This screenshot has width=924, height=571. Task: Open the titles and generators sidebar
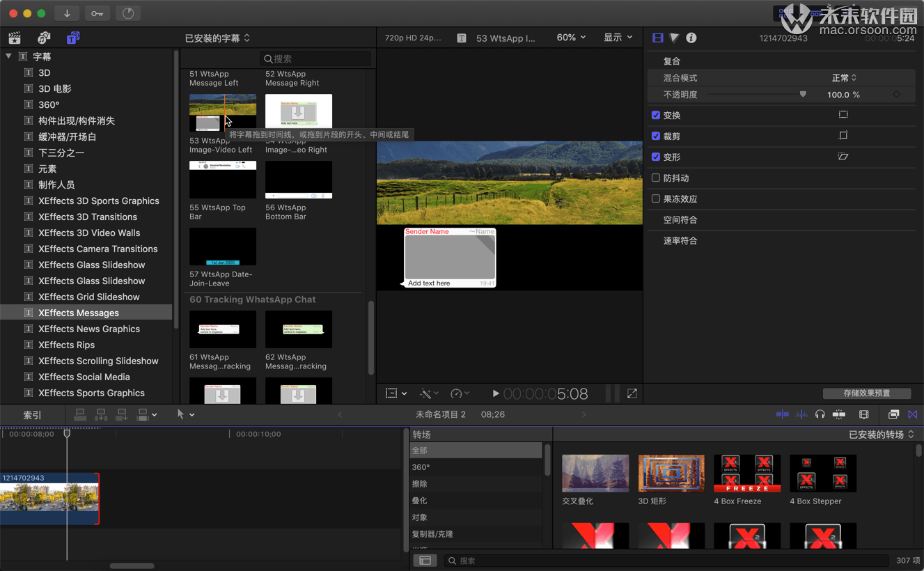[x=72, y=38]
